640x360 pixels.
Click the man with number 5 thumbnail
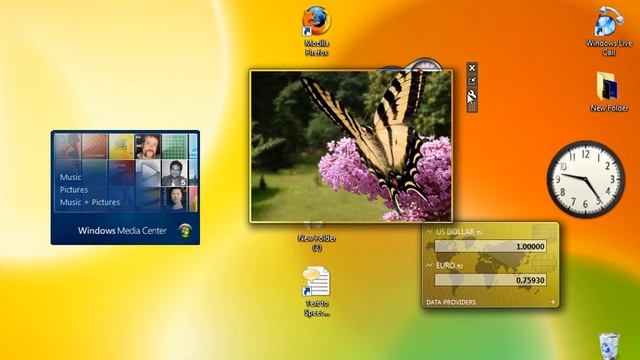[175, 173]
